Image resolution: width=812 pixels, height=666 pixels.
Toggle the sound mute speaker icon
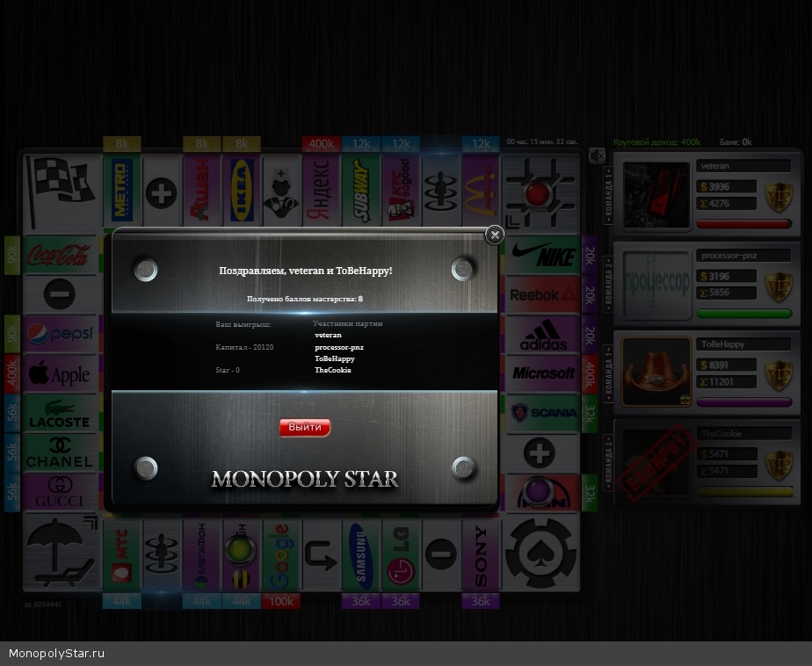(597, 156)
